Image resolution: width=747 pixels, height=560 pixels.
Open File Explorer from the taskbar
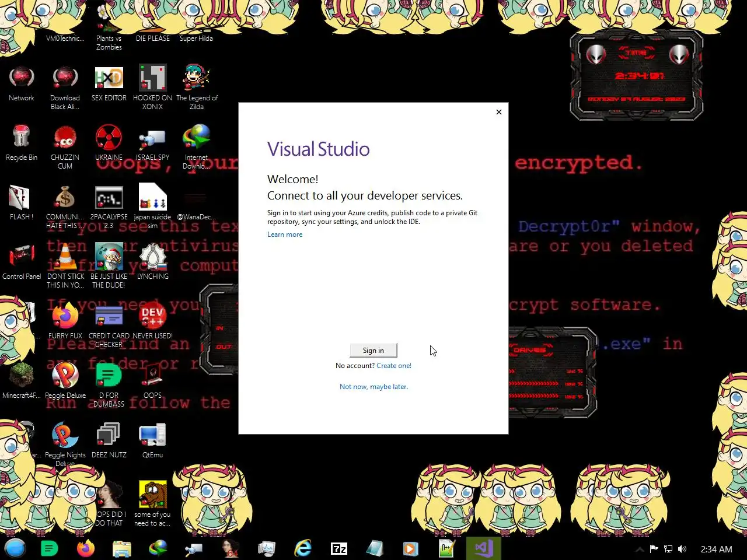click(122, 548)
